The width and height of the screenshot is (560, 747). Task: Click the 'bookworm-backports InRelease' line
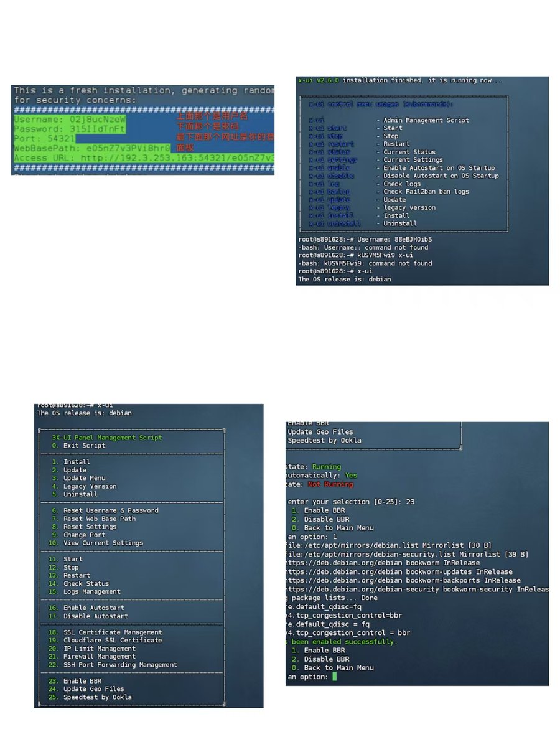click(404, 580)
